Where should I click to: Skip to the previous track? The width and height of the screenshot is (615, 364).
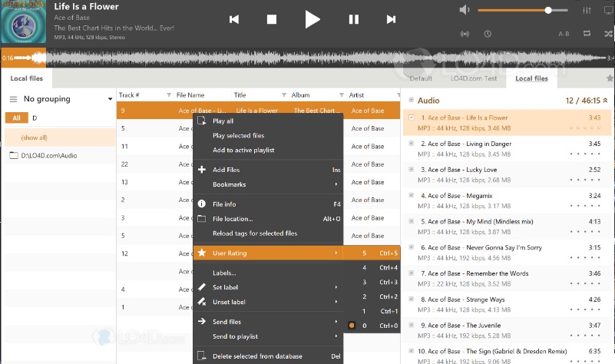(234, 19)
